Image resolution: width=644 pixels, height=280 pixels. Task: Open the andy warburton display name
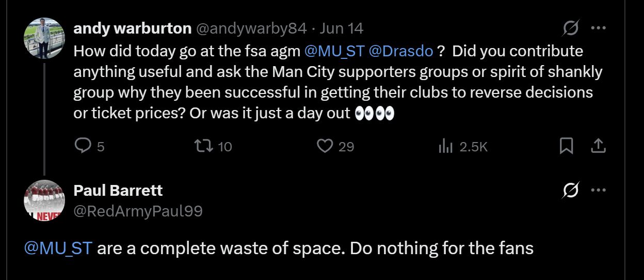pyautogui.click(x=133, y=28)
